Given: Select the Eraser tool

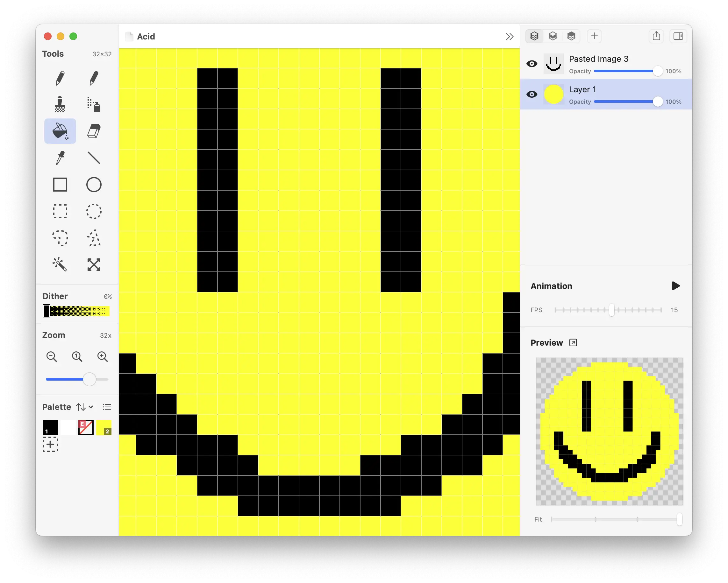Looking at the screenshot, I should (94, 131).
